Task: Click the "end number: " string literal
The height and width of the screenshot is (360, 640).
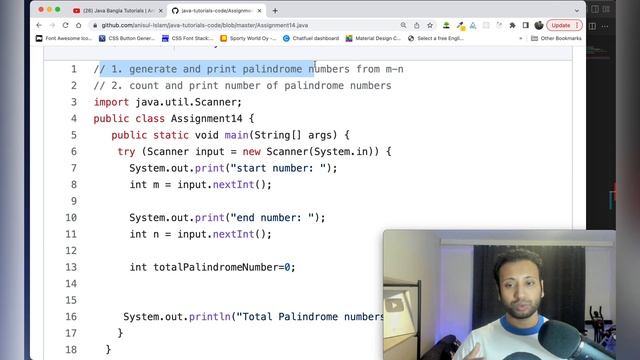Action: pyautogui.click(x=272, y=218)
